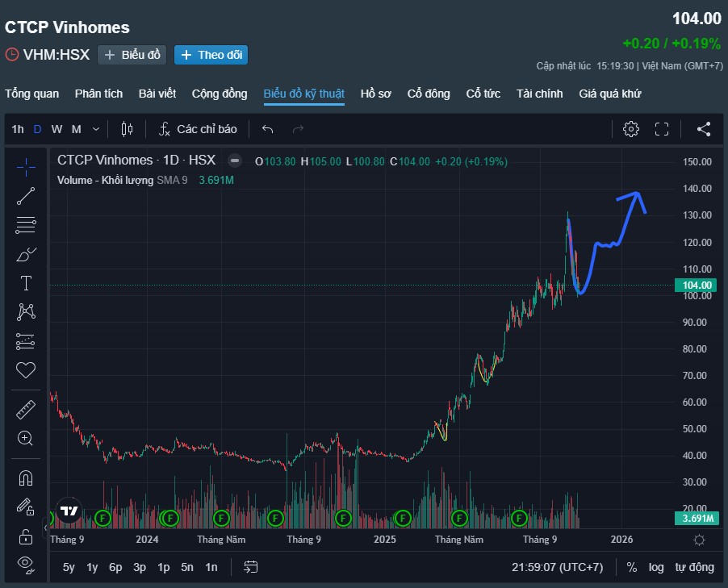Select the trend line drawing tool

click(26, 196)
